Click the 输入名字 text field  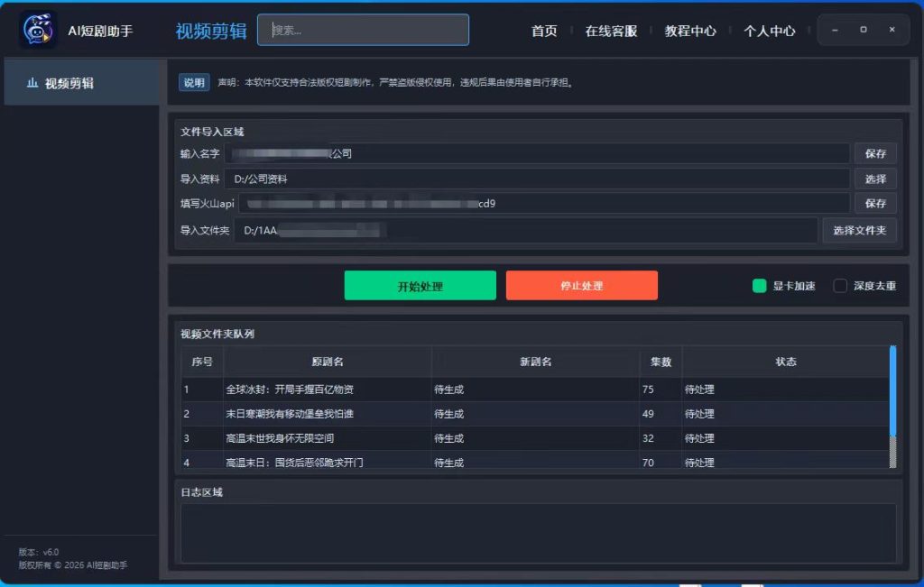(x=537, y=153)
